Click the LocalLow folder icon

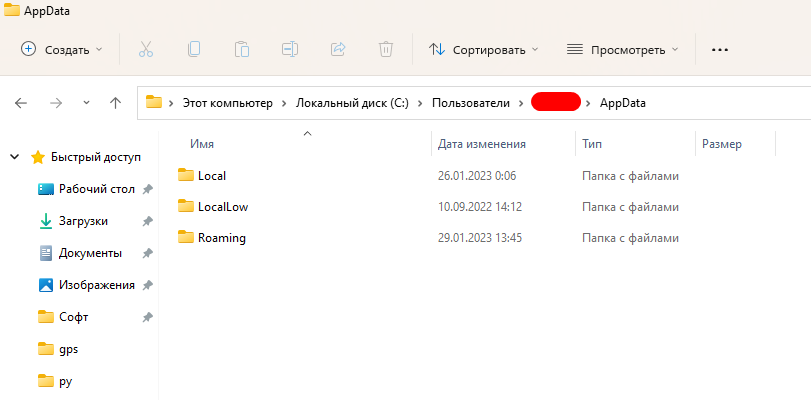185,206
